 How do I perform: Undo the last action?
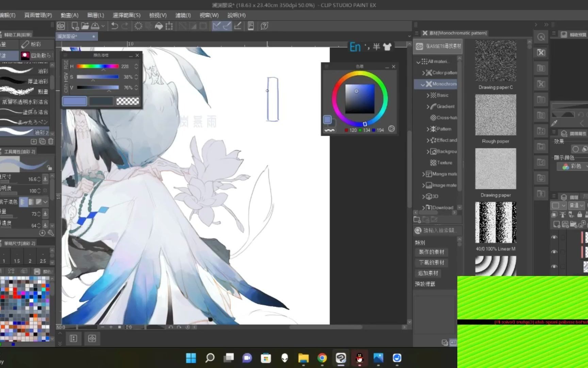click(115, 26)
